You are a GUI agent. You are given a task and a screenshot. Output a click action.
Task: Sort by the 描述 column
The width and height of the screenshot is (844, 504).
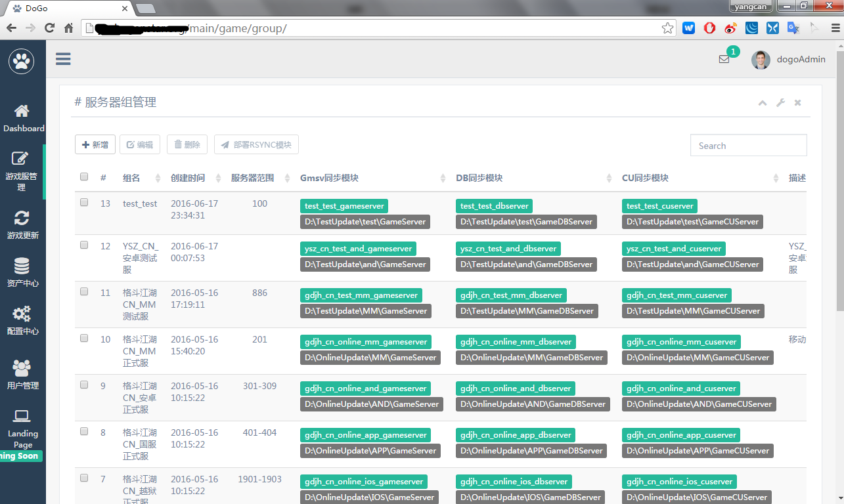coord(797,178)
